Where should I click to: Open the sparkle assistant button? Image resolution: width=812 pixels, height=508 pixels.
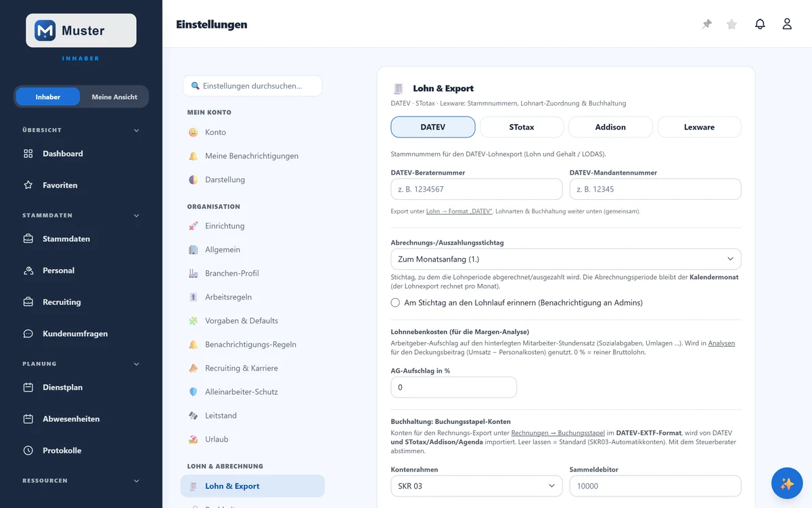click(x=787, y=483)
